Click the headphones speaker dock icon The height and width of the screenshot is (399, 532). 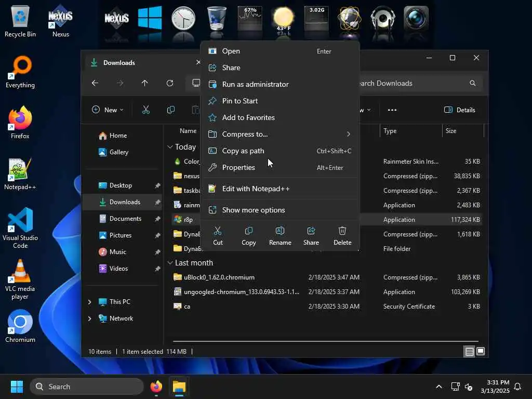383,18
